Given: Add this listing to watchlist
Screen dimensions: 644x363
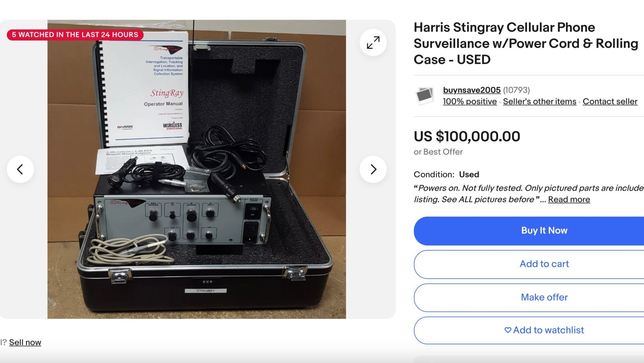Looking at the screenshot, I should (x=544, y=330).
